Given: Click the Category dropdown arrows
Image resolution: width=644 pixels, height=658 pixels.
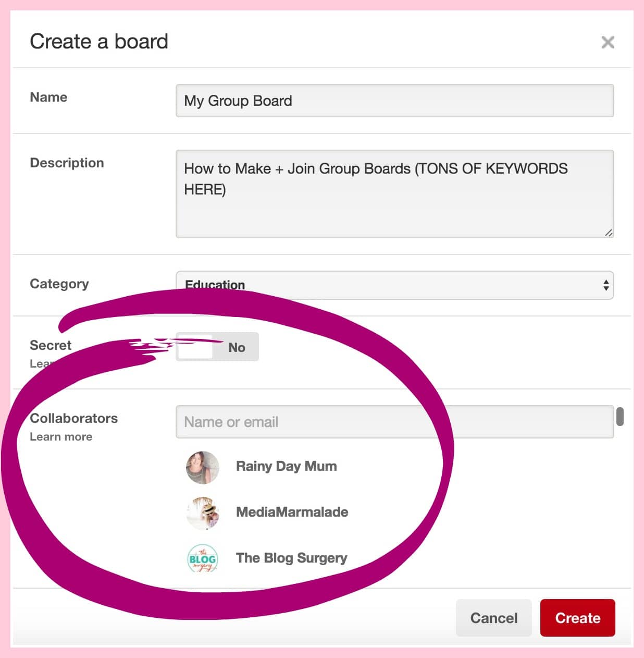Looking at the screenshot, I should (605, 285).
